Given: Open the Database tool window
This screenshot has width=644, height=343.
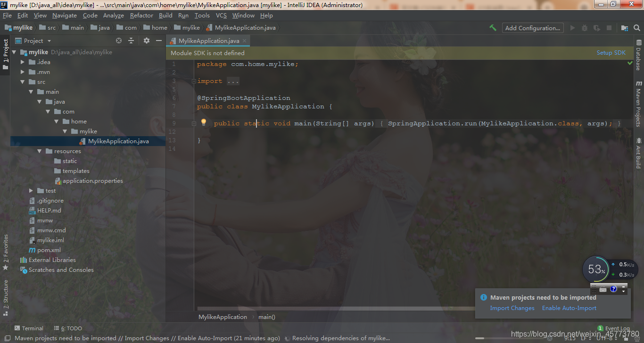Looking at the screenshot, I should tap(638, 55).
